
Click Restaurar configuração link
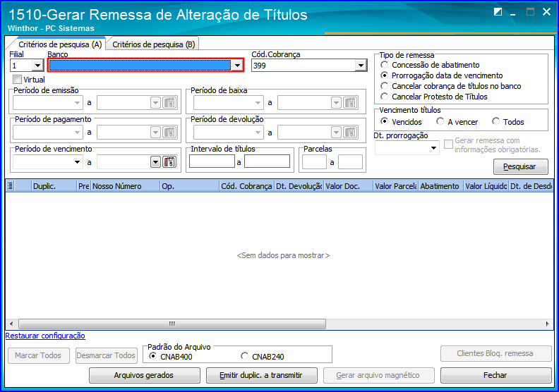45,336
